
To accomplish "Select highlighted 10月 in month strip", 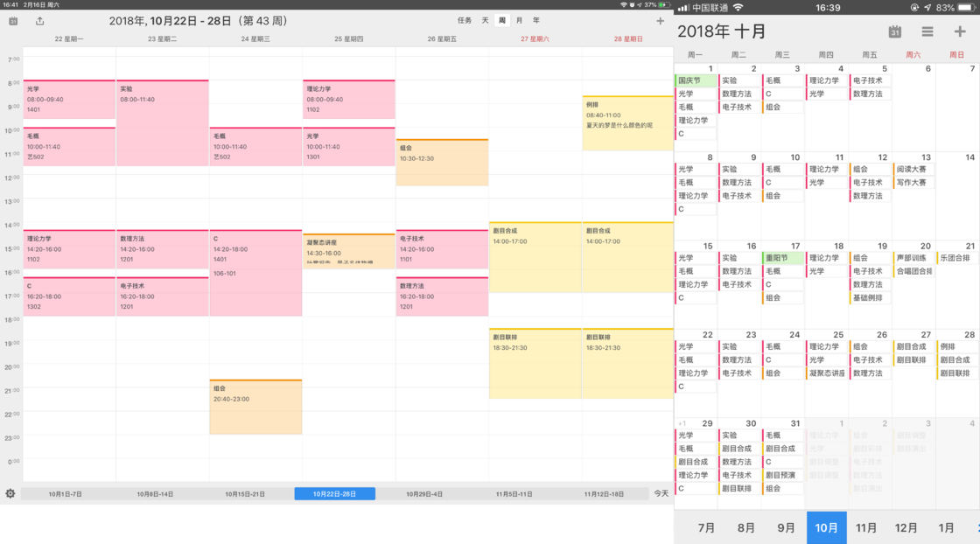I will click(826, 527).
